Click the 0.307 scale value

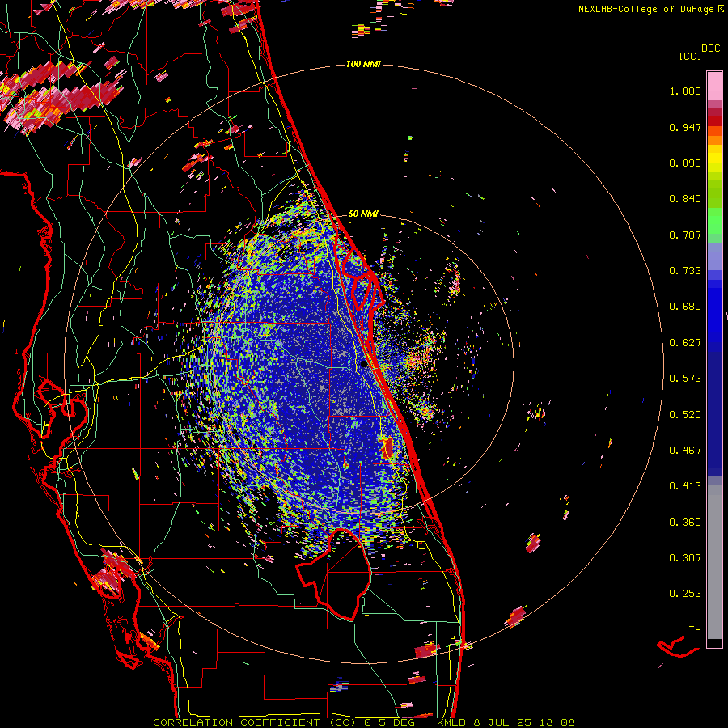tap(685, 558)
